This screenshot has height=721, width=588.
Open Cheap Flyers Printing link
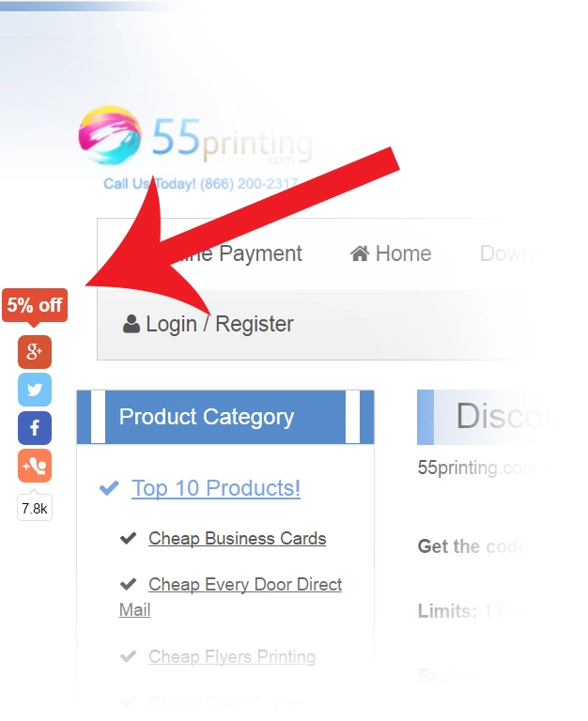click(x=232, y=656)
